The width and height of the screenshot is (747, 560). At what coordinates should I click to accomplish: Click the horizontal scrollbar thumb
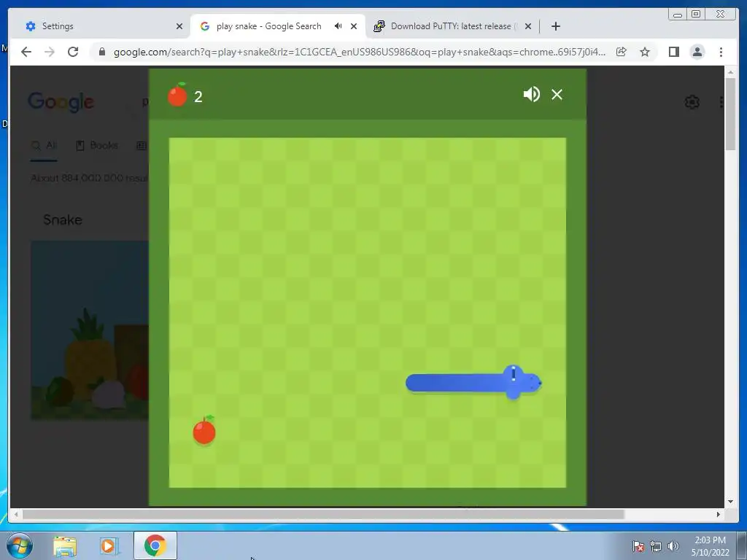tap(323, 514)
